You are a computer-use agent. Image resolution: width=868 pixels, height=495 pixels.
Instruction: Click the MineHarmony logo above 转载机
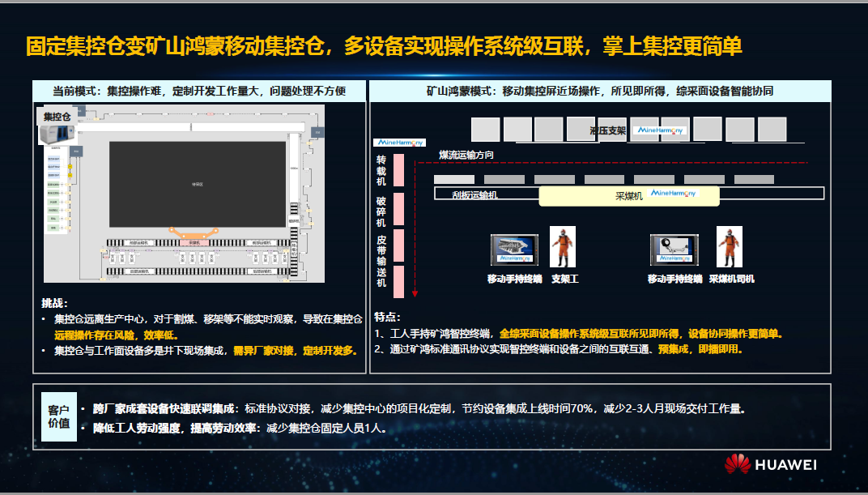pyautogui.click(x=400, y=143)
